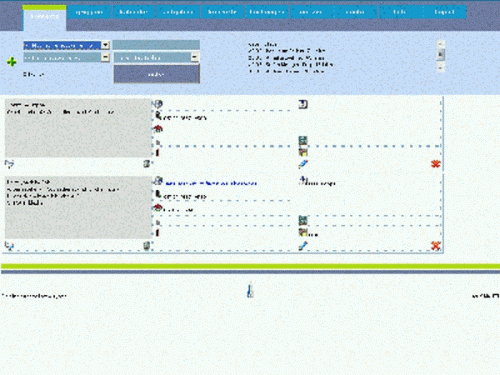Screen dimensions: 500x375
Task: Open the first blue-highlighted dropdown arrow
Action: (105, 45)
